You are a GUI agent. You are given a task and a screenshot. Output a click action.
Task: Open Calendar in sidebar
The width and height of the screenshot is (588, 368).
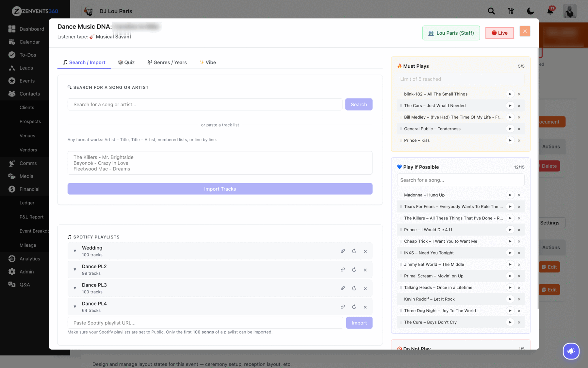click(24, 42)
